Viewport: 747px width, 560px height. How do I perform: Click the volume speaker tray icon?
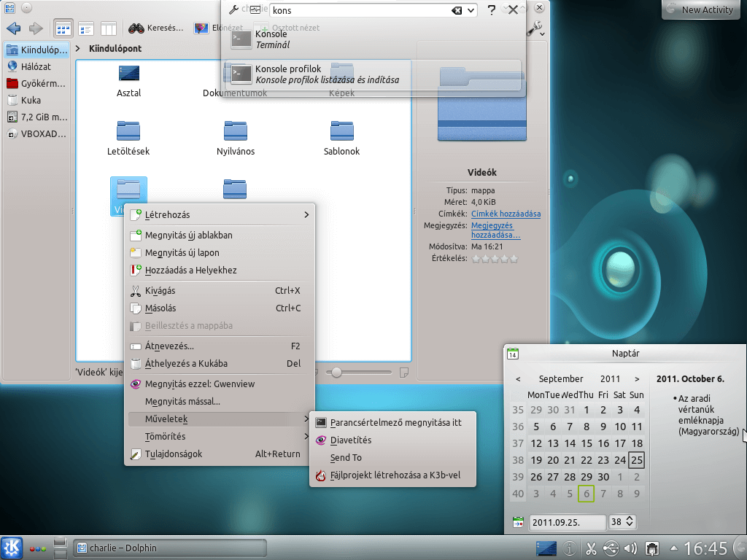coord(631,548)
